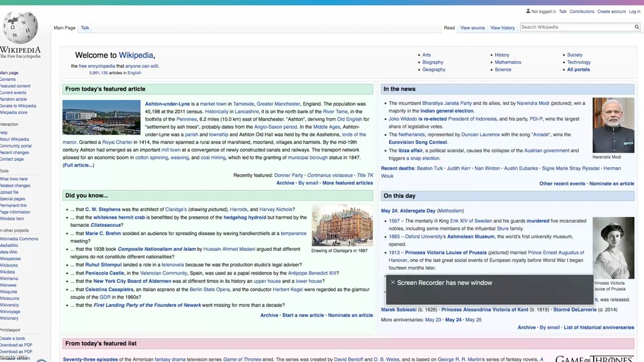Screen dimensions: 644x362
Task: Open the Bharatiya Janata Party link
Action: point(447,104)
